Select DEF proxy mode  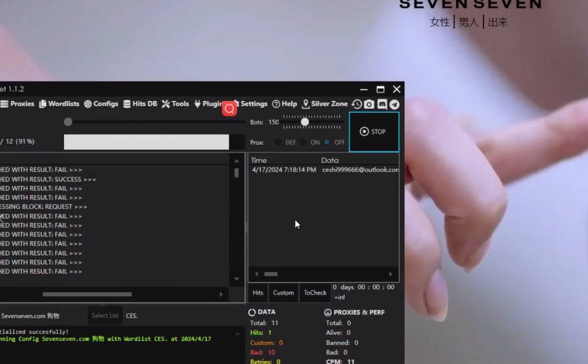click(x=278, y=143)
